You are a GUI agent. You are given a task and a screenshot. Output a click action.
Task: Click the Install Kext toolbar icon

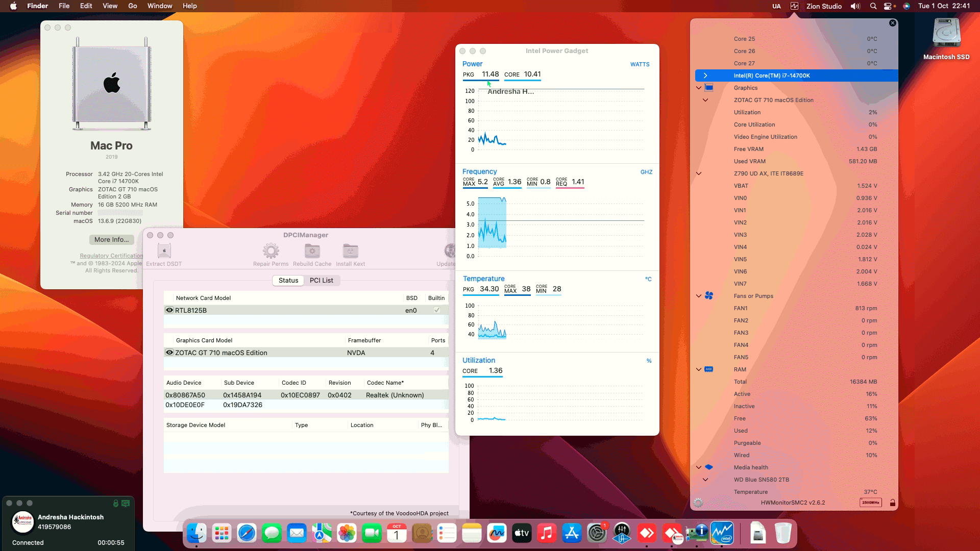pos(350,251)
